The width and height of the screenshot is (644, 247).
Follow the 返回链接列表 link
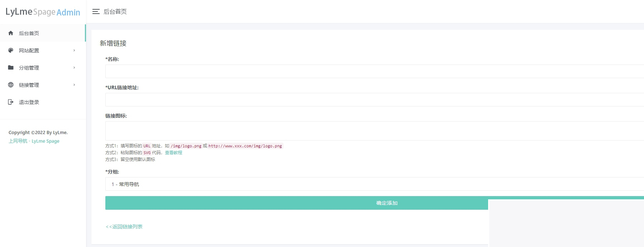pos(124,227)
